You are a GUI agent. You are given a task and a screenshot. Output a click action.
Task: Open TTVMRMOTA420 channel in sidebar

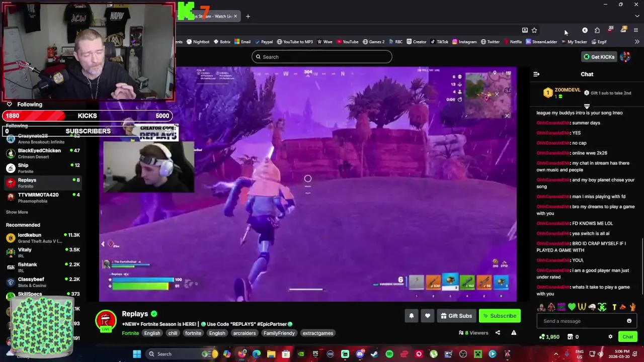pyautogui.click(x=43, y=198)
